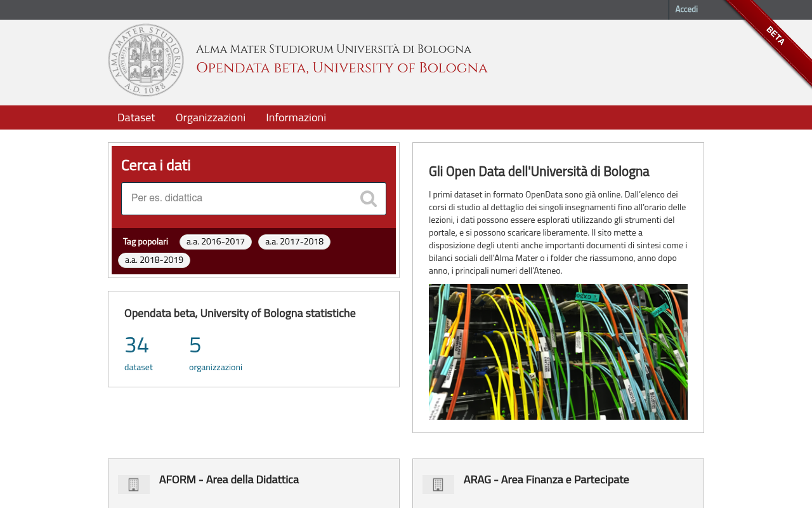Click the 34 dataset count
812x508 pixels.
(136, 345)
